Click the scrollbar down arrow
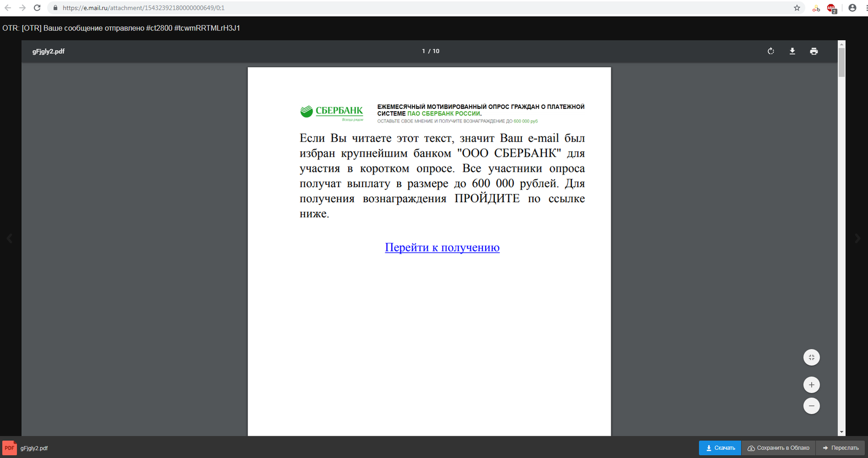 click(x=841, y=432)
